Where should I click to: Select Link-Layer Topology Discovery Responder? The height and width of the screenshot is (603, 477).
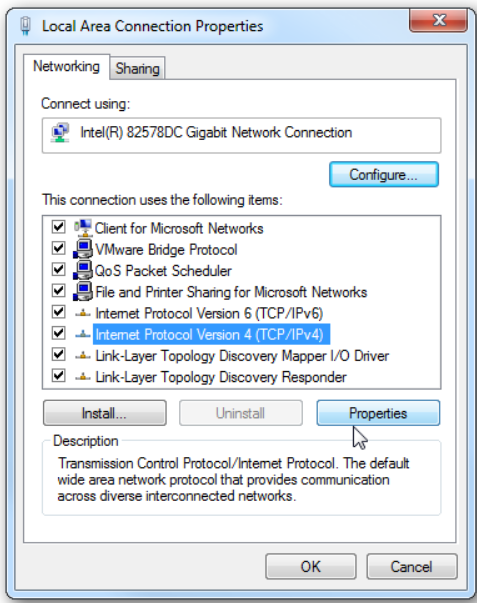tap(221, 377)
